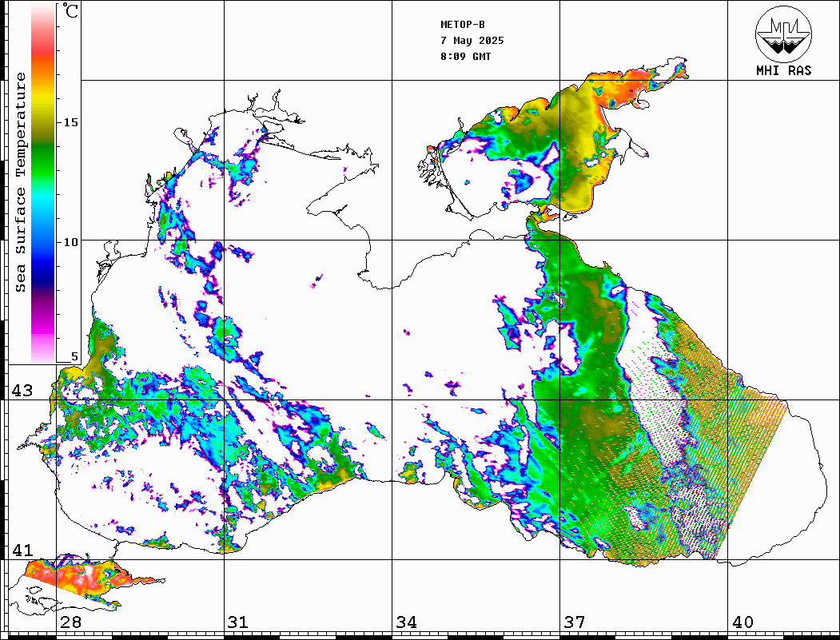
Task: Click the longitude label '34'
Action: [406, 622]
